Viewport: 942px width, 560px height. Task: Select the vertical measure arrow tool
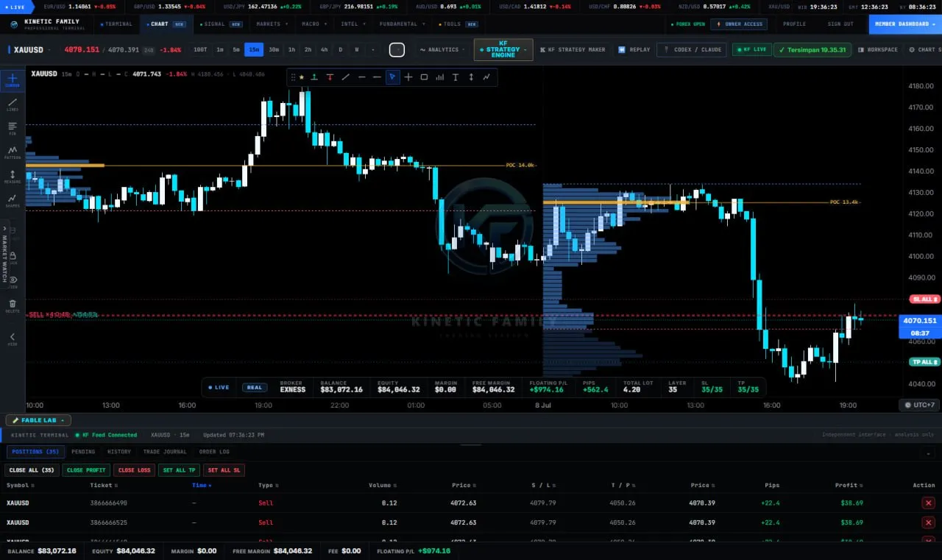coord(471,77)
